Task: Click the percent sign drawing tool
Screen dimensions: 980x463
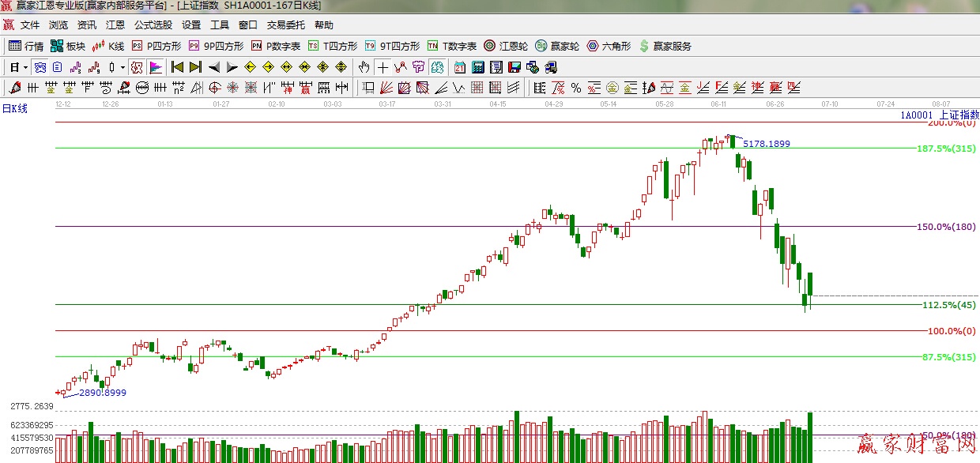Action: click(x=576, y=87)
